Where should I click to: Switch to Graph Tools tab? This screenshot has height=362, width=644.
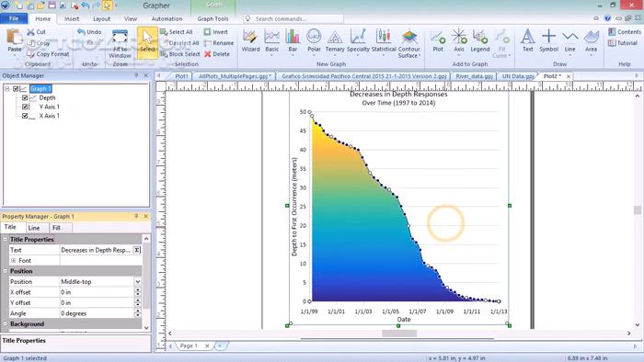pyautogui.click(x=213, y=19)
